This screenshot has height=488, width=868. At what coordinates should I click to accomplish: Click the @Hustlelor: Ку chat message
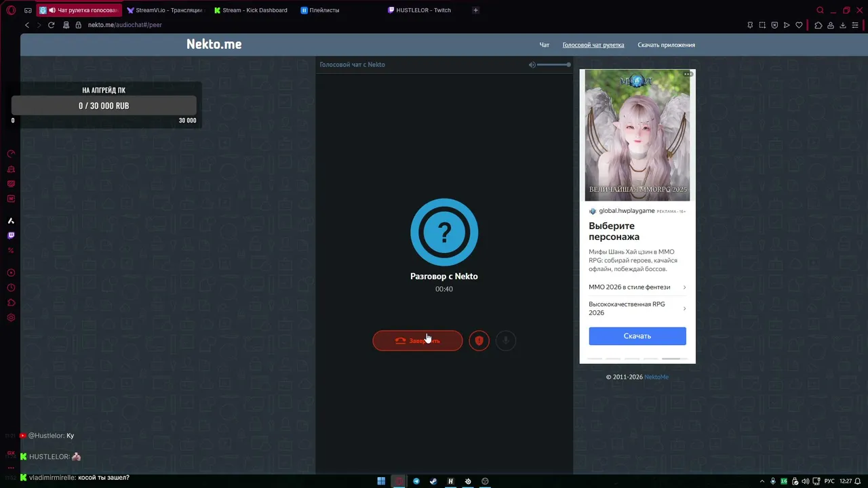[x=51, y=436]
